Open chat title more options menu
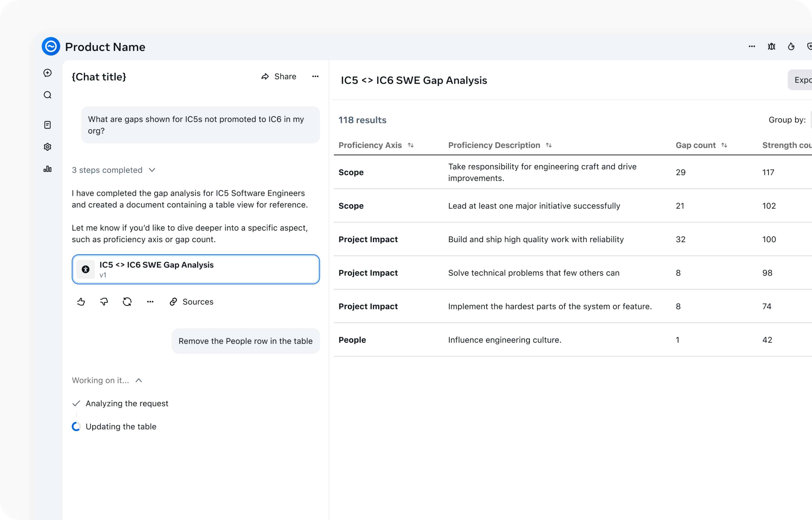Image resolution: width=812 pixels, height=520 pixels. tap(315, 77)
